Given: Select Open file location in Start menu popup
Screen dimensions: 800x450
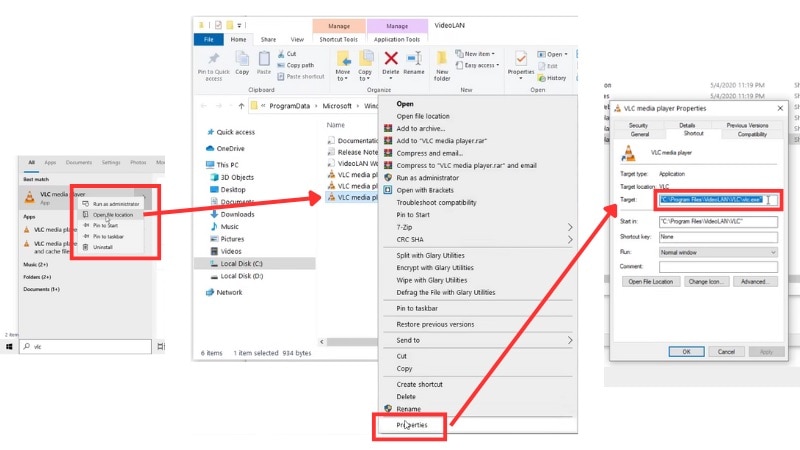Looking at the screenshot, I should (x=111, y=215).
